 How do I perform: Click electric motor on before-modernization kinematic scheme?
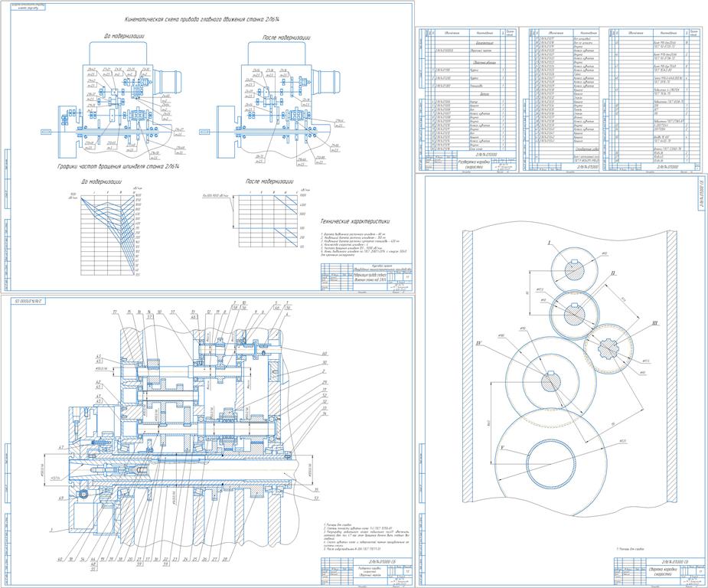coord(168,81)
